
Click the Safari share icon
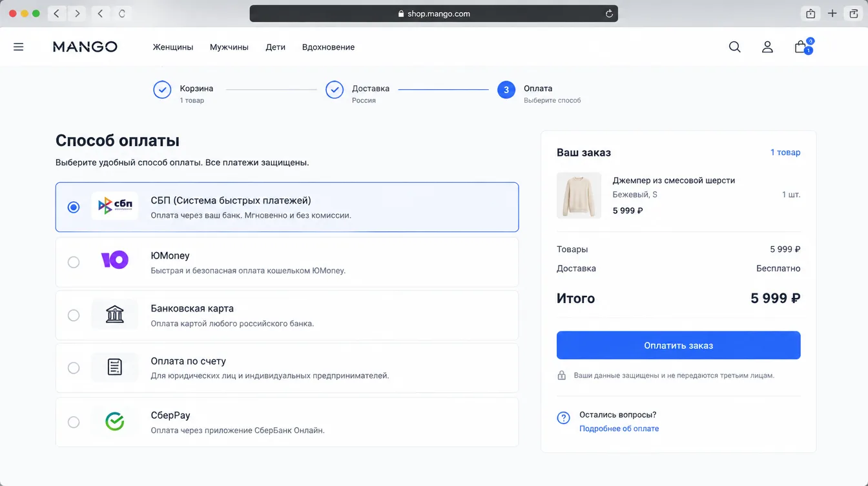point(810,14)
